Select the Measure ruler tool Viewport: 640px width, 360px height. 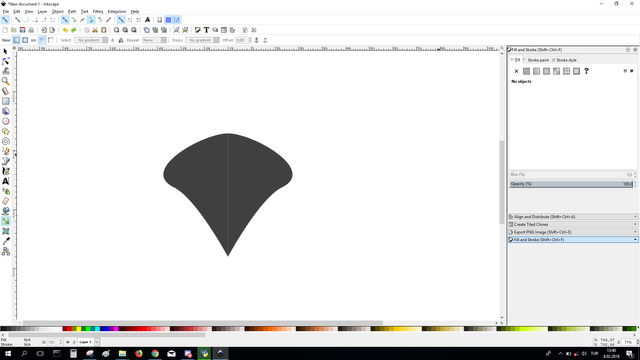click(x=5, y=91)
